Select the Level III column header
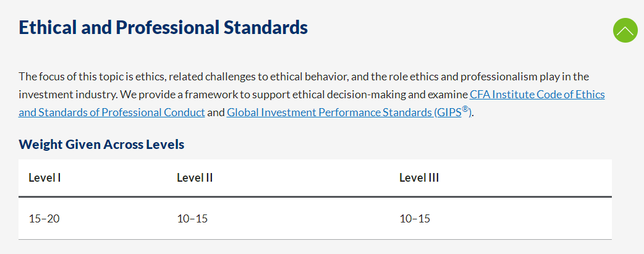Viewport: 644px width, 254px height. pyautogui.click(x=419, y=178)
